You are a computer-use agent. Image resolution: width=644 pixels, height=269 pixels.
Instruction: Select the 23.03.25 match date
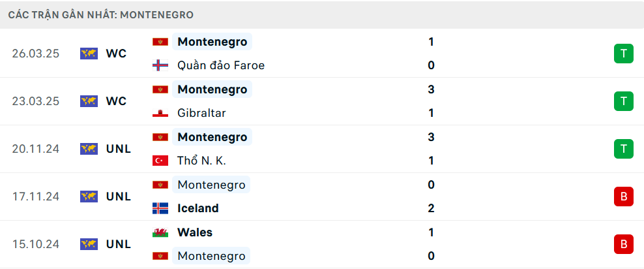[x=36, y=101]
